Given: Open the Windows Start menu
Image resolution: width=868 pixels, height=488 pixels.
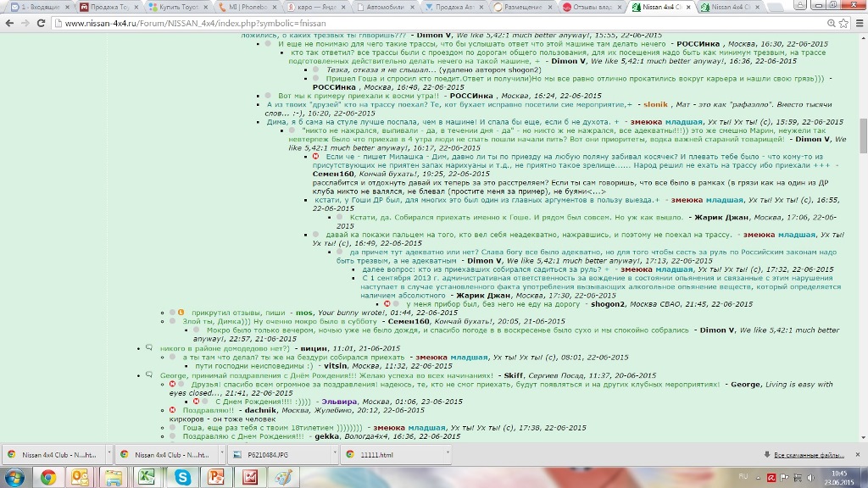Looking at the screenshot, I should [x=14, y=477].
